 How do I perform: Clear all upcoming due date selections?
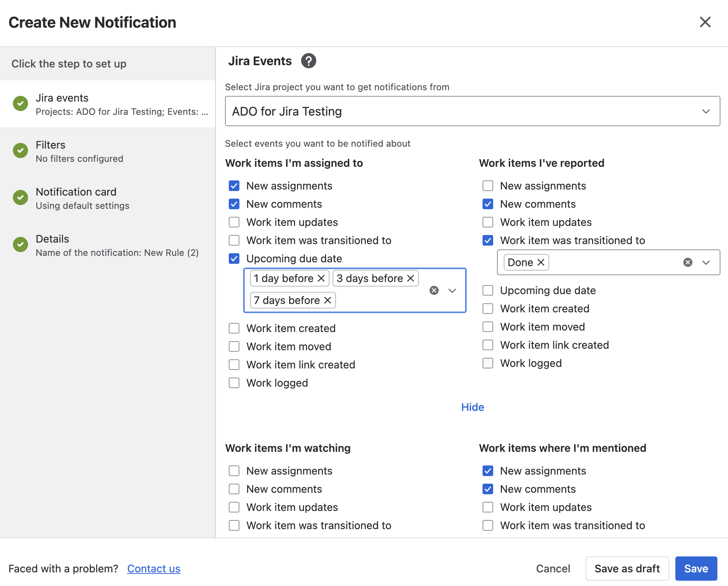[434, 290]
